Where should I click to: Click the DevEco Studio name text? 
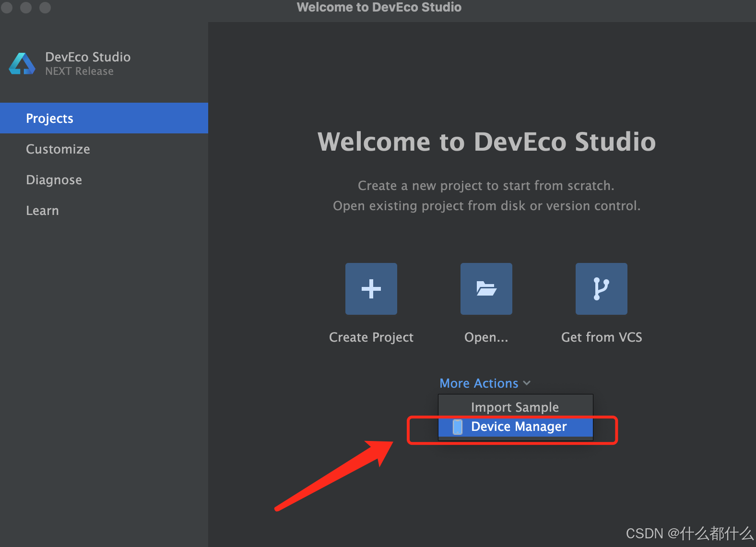click(88, 57)
